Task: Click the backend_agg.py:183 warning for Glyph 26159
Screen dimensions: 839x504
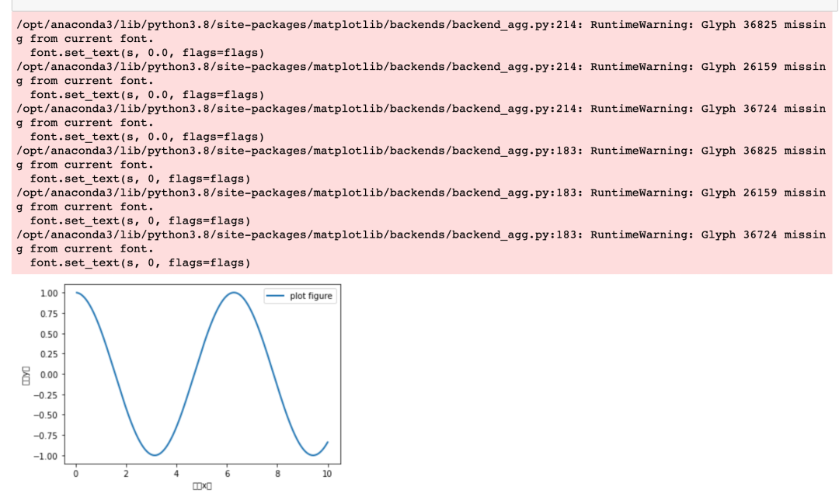Action: pos(421,207)
